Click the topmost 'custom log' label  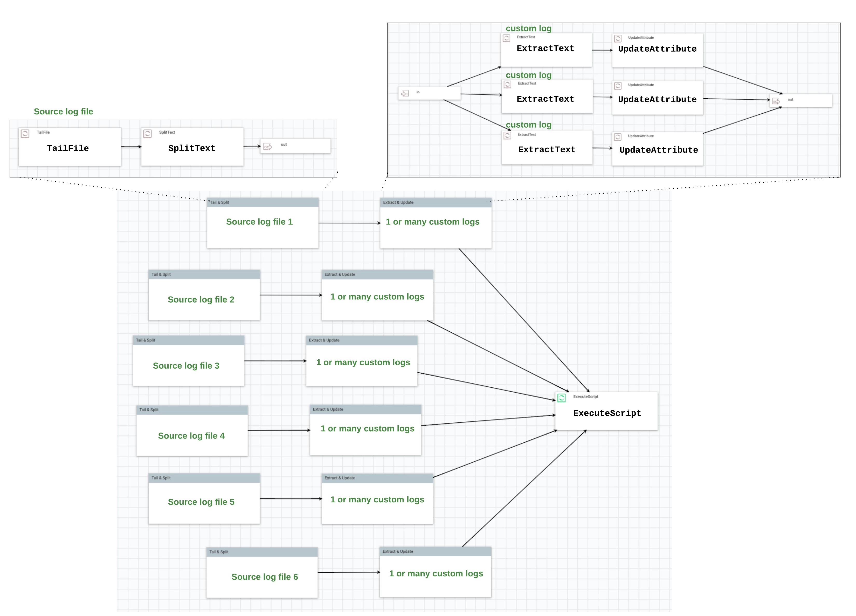[528, 28]
